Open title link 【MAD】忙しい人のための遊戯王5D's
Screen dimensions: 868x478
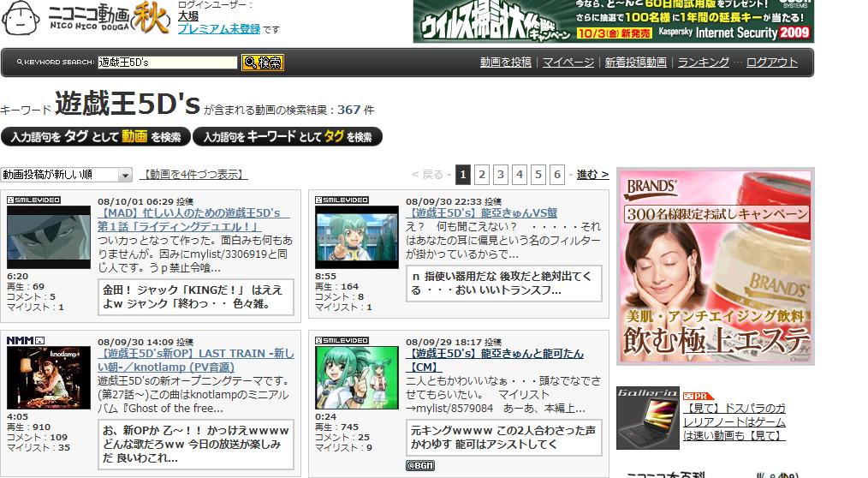click(193, 220)
